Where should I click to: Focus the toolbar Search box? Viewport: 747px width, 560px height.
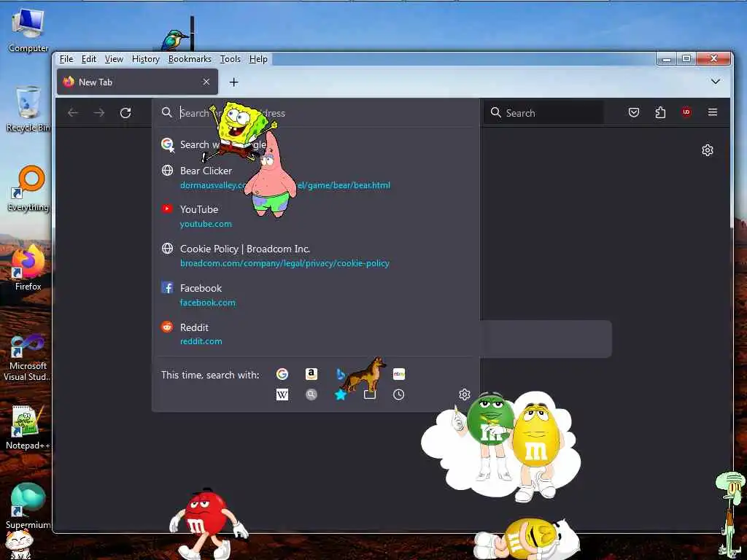(x=543, y=113)
